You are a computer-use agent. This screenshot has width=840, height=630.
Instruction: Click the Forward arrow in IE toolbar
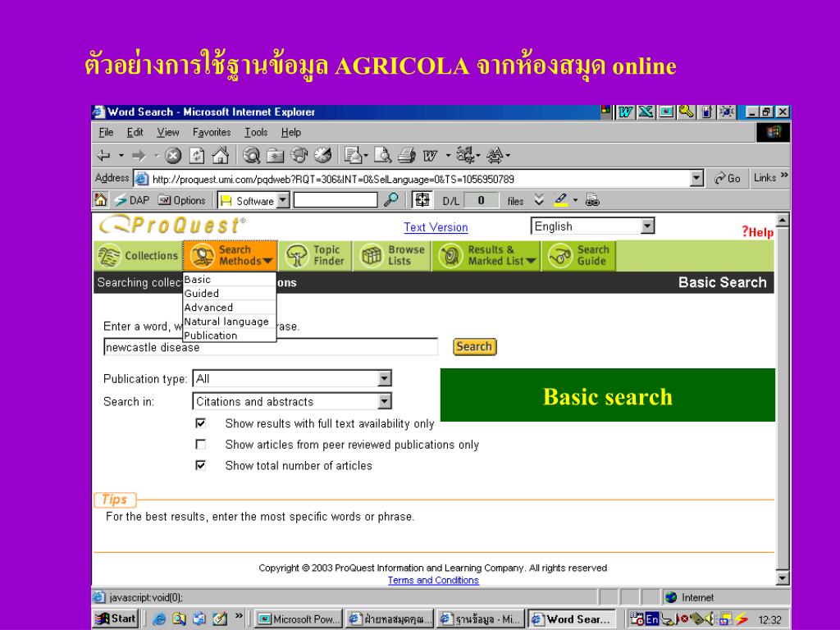tap(139, 156)
